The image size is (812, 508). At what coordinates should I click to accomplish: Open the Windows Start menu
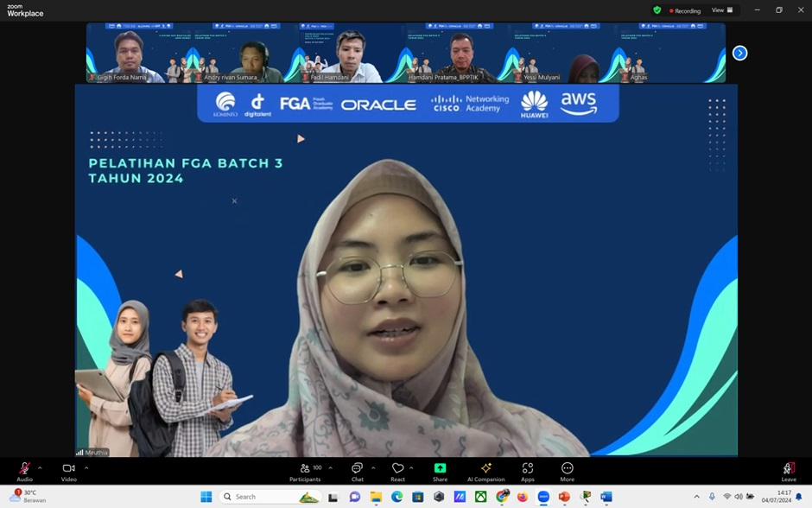pyautogui.click(x=206, y=497)
